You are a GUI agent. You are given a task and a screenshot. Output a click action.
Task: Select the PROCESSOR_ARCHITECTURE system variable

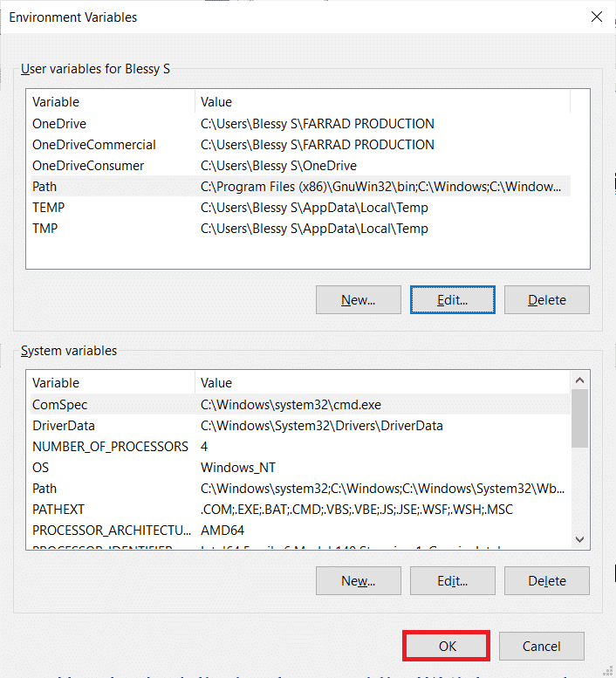[x=300, y=531]
